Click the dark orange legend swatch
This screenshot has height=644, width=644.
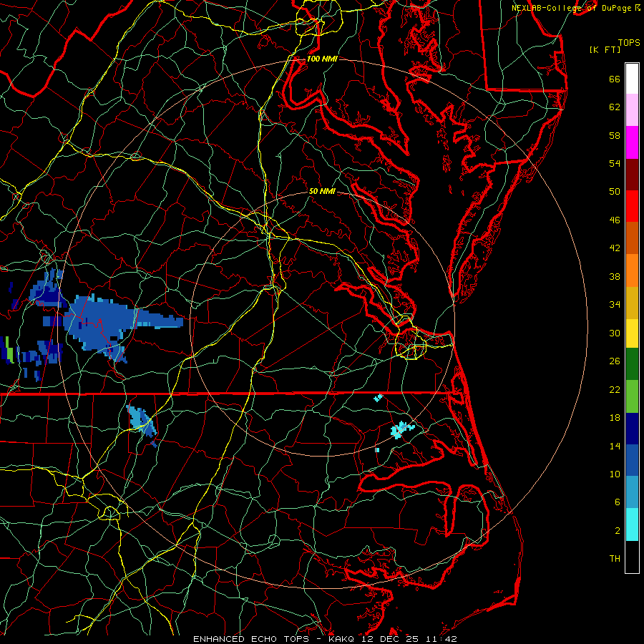[x=632, y=238]
